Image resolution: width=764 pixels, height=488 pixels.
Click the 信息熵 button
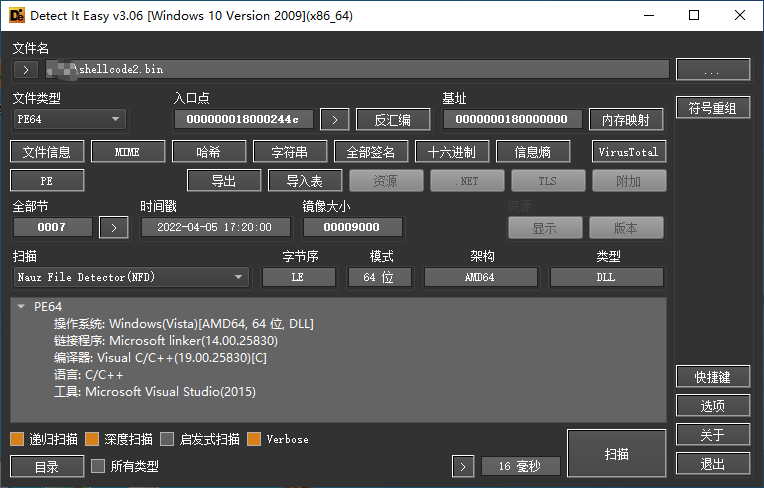click(532, 152)
